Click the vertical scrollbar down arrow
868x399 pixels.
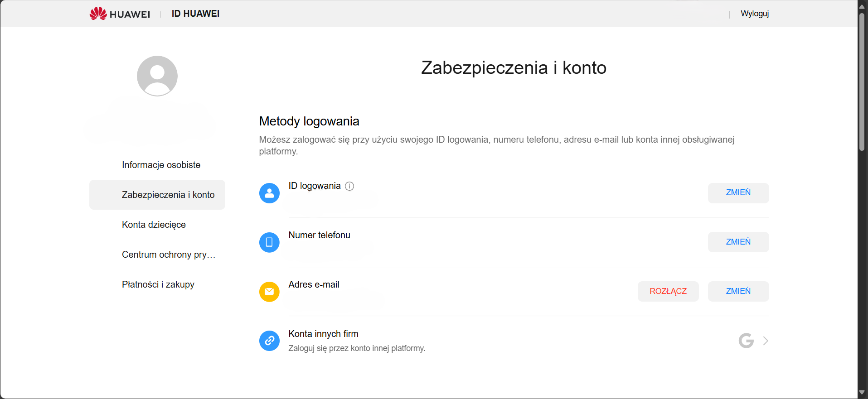click(862, 393)
